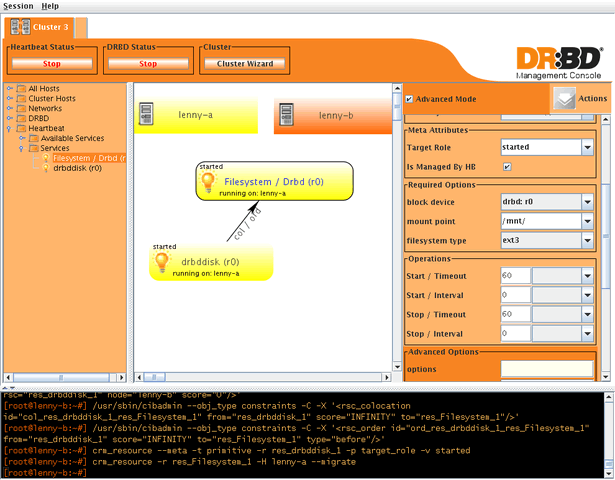Click lightbulb in drbddisk graph node
Screen dimensions: 615x480
click(161, 262)
